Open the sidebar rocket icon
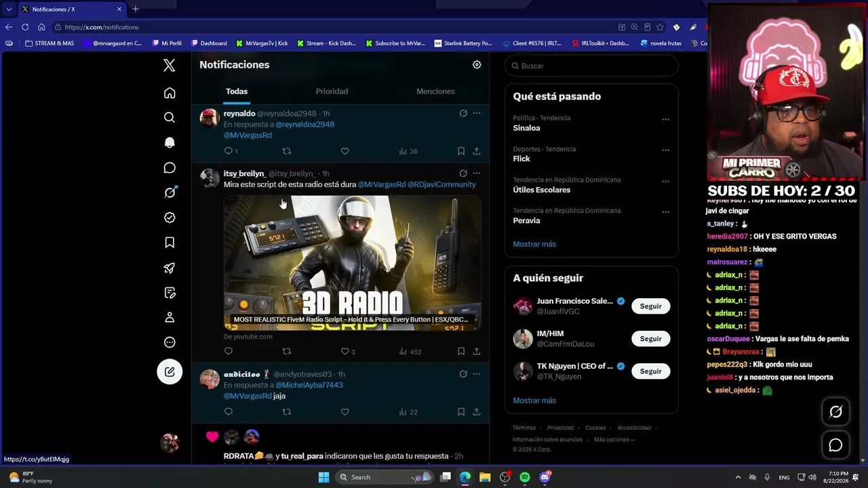 [170, 268]
